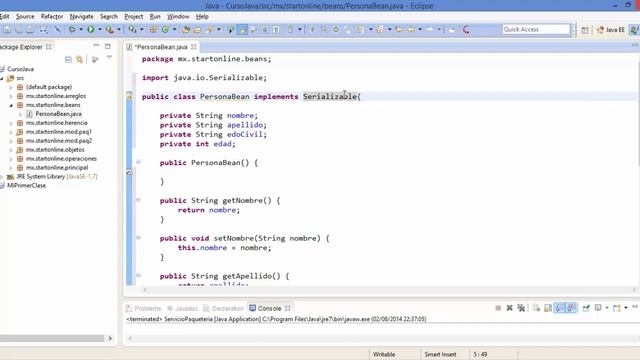The height and width of the screenshot is (360, 640).
Task: Click the Run green play button
Action: pyautogui.click(x=91, y=29)
